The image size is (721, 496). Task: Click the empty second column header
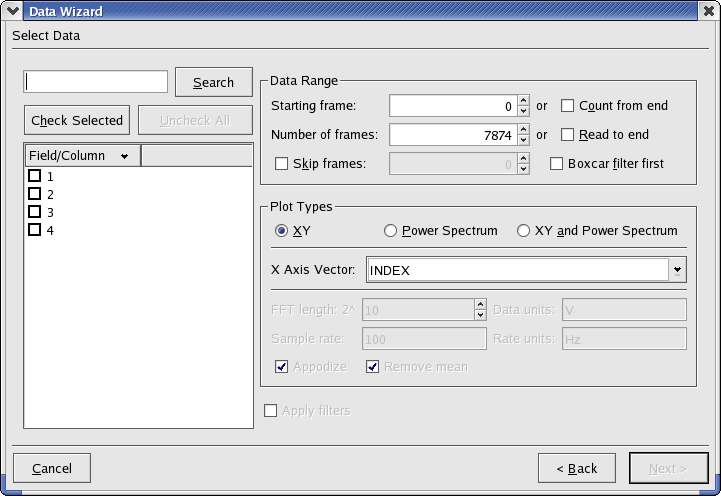click(x=197, y=155)
